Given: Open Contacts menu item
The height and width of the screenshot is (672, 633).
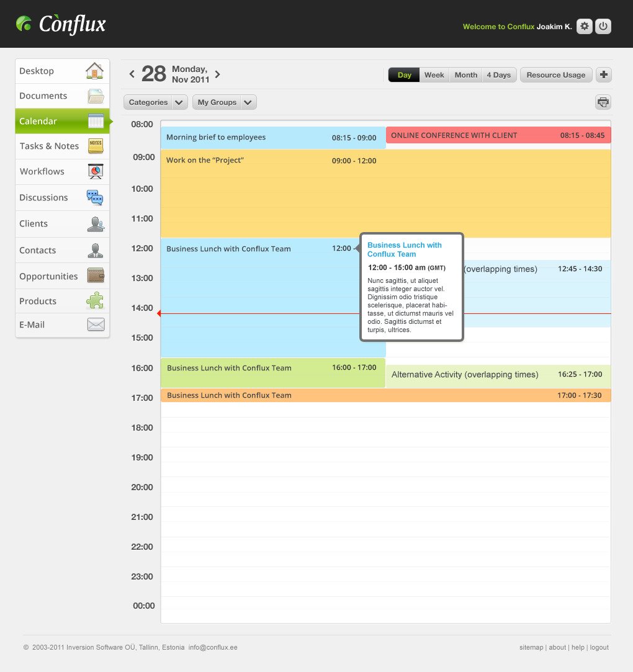Looking at the screenshot, I should (63, 250).
